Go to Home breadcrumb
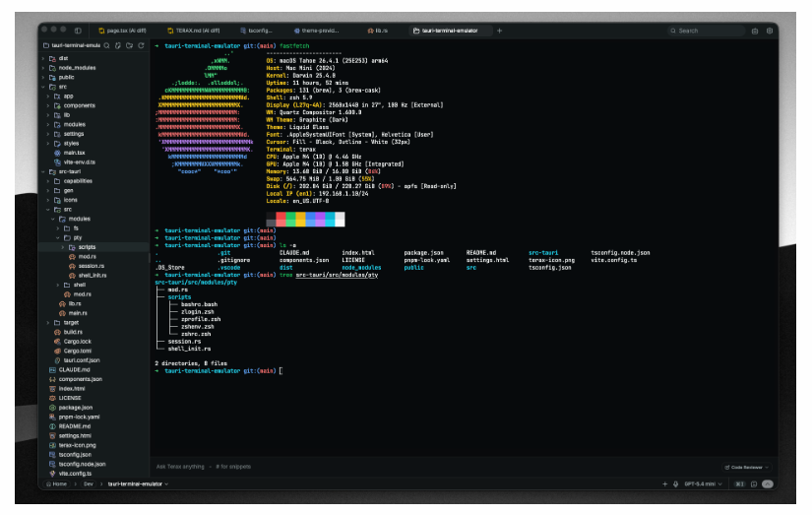The image size is (812, 515). 56,484
